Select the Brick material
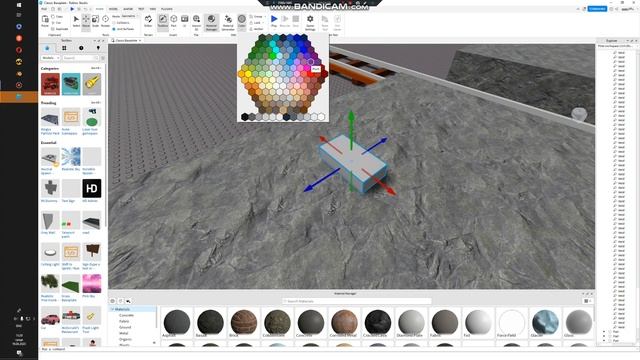 tap(244, 322)
